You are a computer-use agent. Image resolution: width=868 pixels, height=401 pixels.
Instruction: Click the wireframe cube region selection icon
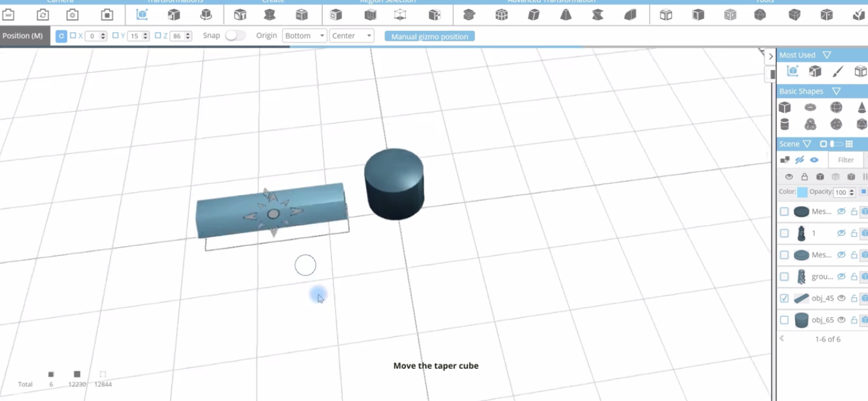click(x=400, y=14)
